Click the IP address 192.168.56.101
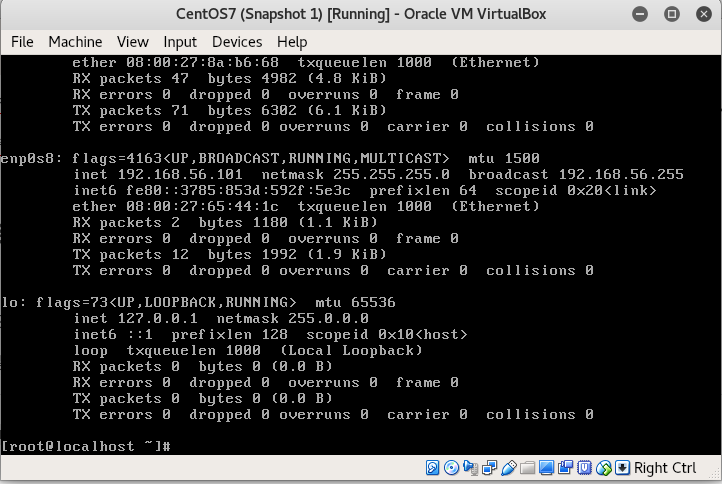Screen dimensions: 722x484 180,175
